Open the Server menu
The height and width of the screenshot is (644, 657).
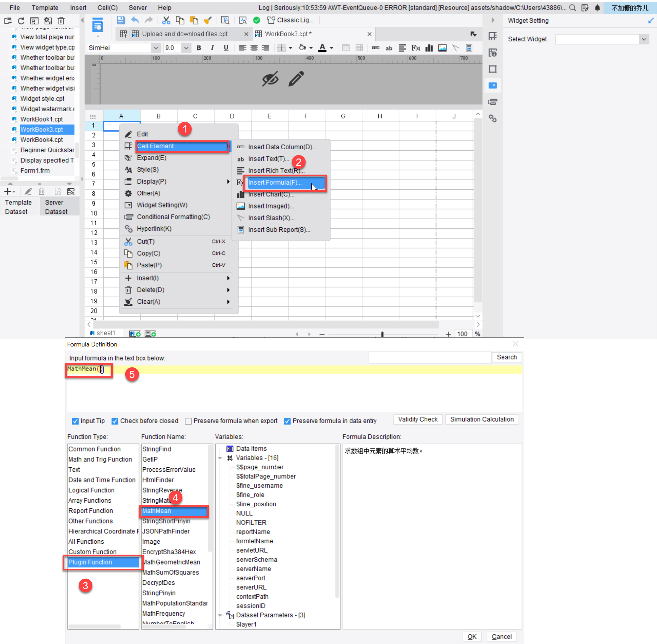[138, 8]
